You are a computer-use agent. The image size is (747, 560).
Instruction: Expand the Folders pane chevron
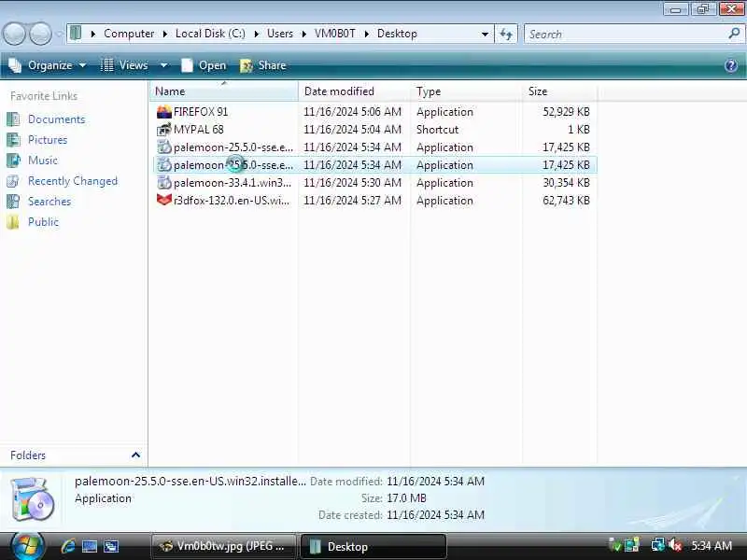(135, 455)
